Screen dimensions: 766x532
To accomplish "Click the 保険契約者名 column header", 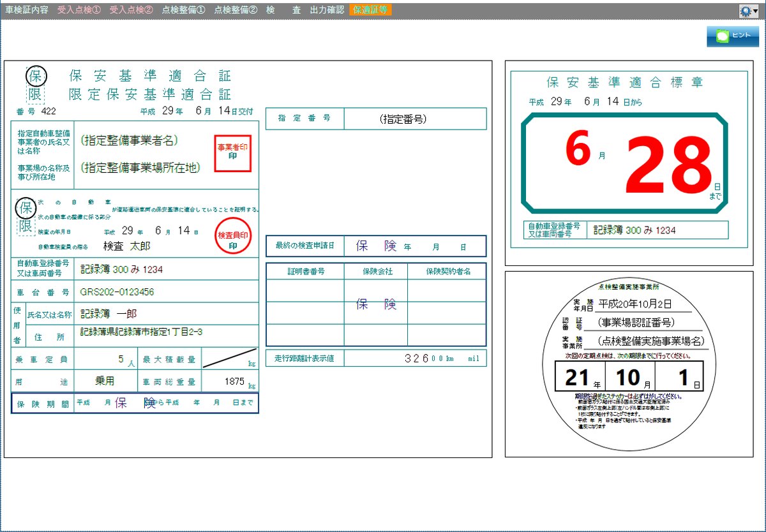I will [447, 271].
